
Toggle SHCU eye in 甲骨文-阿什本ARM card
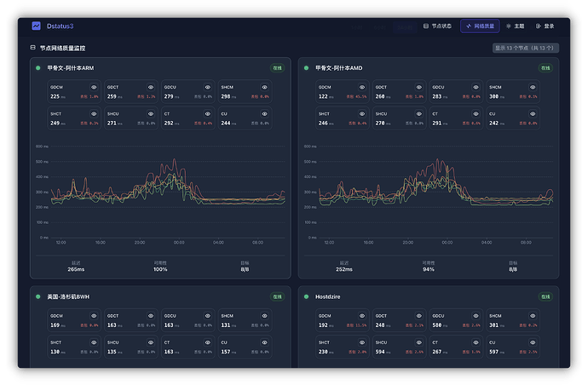coord(151,113)
